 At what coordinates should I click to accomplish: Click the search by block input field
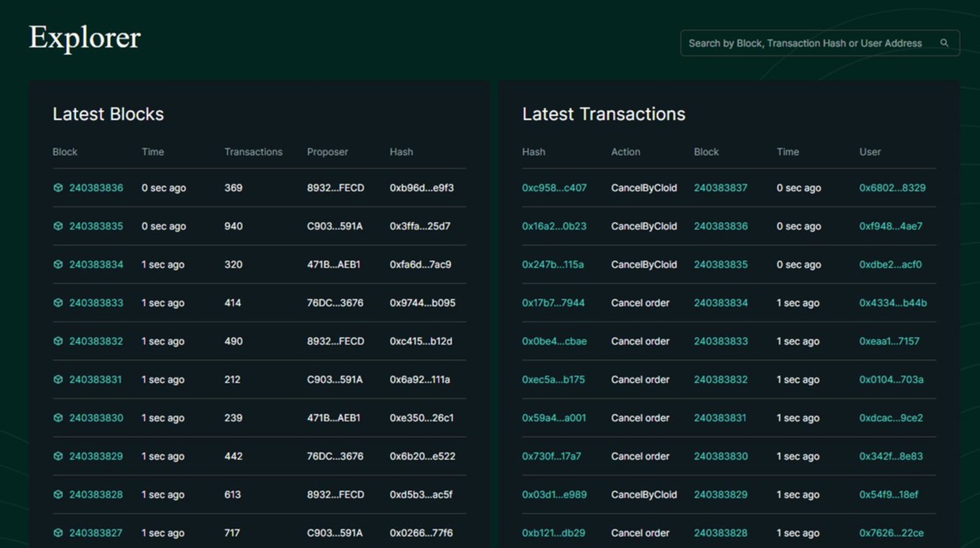tap(820, 43)
